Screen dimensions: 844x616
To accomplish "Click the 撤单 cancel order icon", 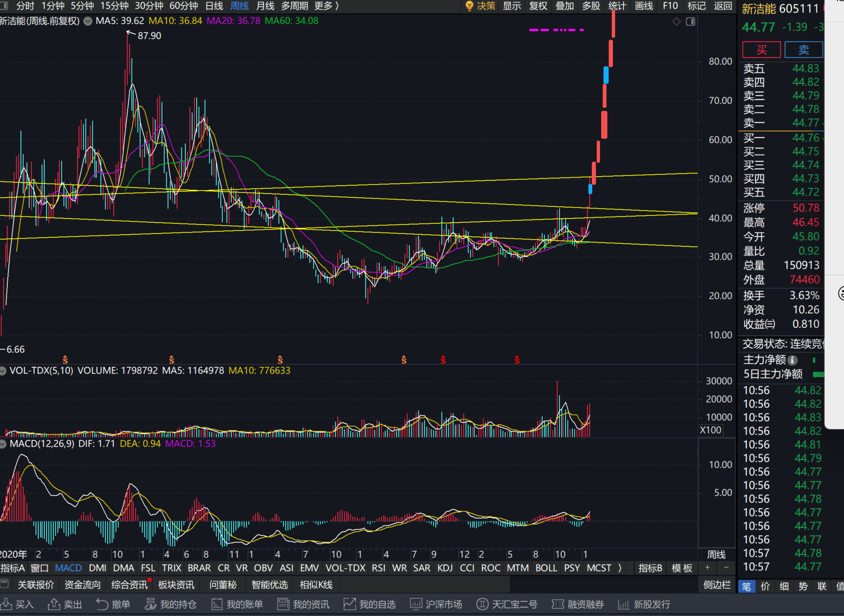I will click(102, 604).
